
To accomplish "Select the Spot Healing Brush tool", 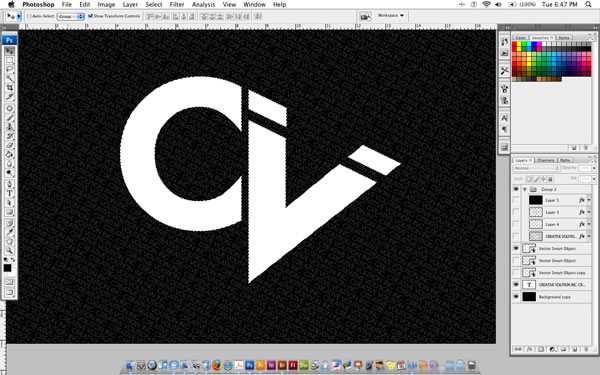I will pyautogui.click(x=10, y=109).
